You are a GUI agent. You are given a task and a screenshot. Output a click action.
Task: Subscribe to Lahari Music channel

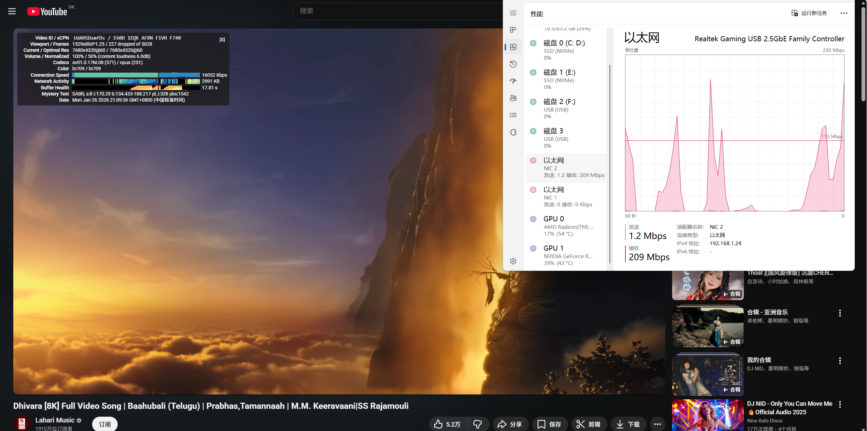click(105, 424)
